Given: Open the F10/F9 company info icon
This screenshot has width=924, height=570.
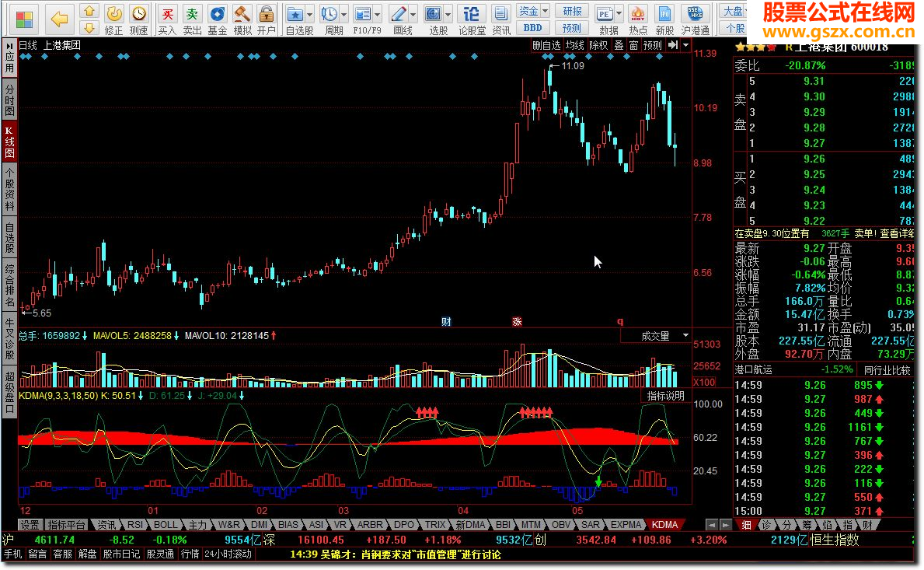Looking at the screenshot, I should point(363,14).
